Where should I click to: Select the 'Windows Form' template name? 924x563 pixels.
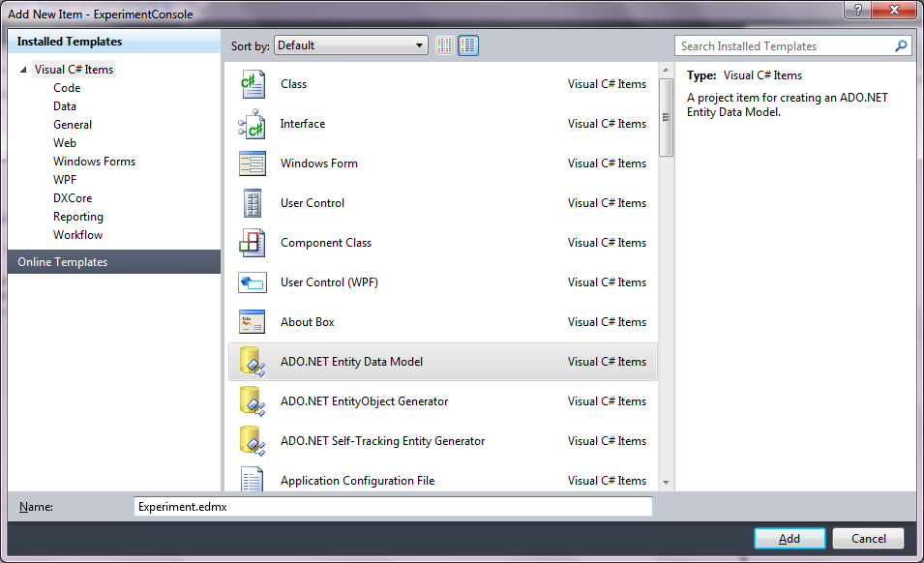[x=318, y=163]
